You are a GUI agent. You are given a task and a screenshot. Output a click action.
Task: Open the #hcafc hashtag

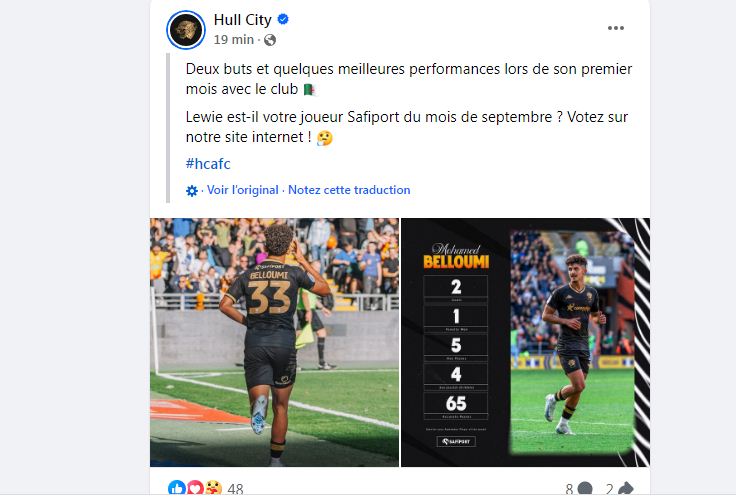click(208, 164)
